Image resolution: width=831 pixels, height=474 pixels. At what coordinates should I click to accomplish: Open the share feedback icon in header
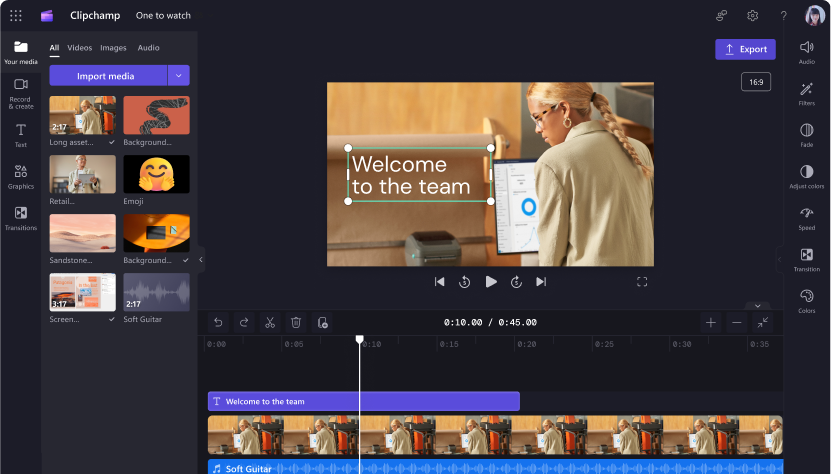pyautogui.click(x=721, y=16)
